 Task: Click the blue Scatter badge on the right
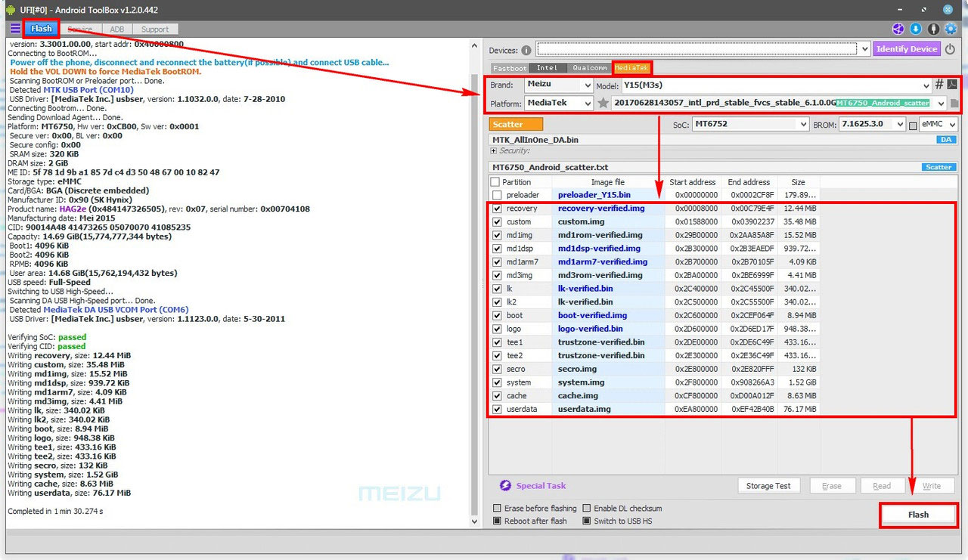[939, 167]
